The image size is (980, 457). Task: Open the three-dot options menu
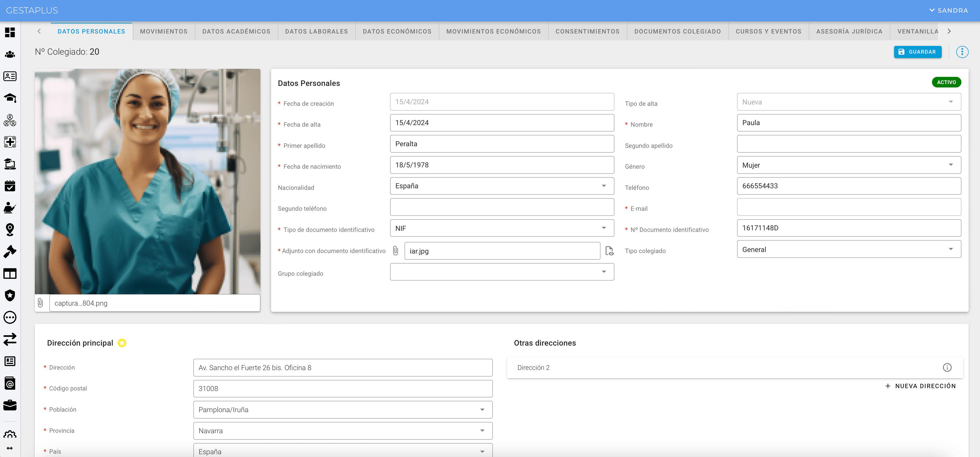point(962,52)
